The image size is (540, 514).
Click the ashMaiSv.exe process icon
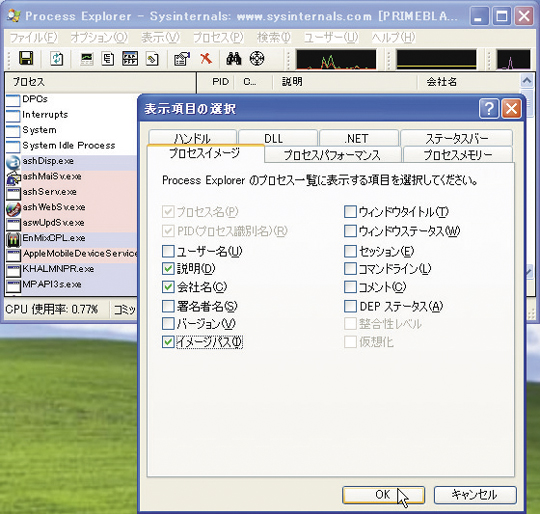(x=13, y=178)
